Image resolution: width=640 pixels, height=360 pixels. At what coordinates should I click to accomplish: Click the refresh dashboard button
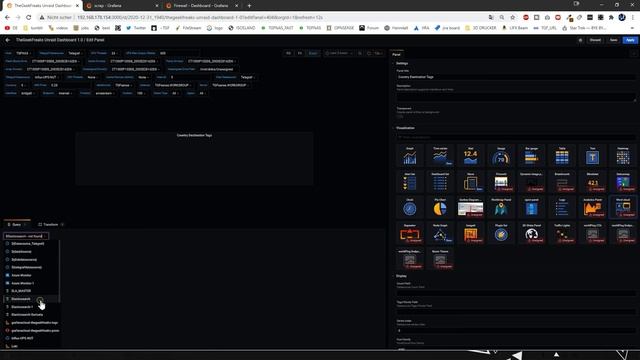point(369,53)
